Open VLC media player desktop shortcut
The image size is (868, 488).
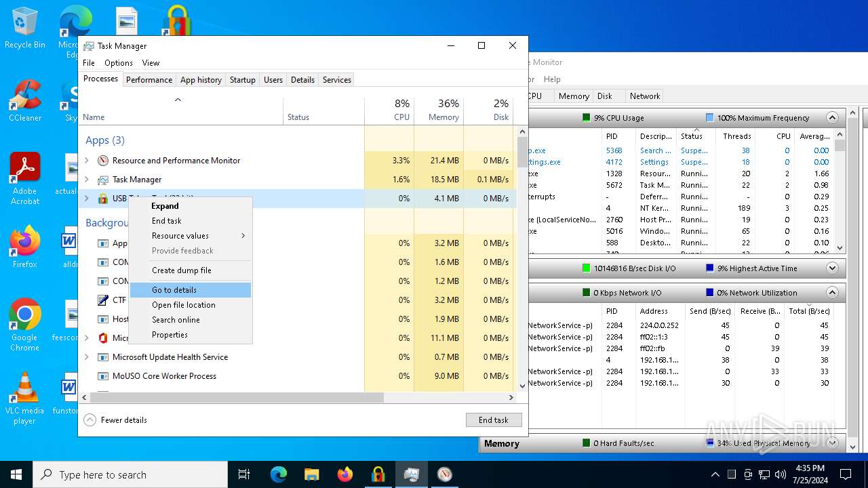[25, 399]
